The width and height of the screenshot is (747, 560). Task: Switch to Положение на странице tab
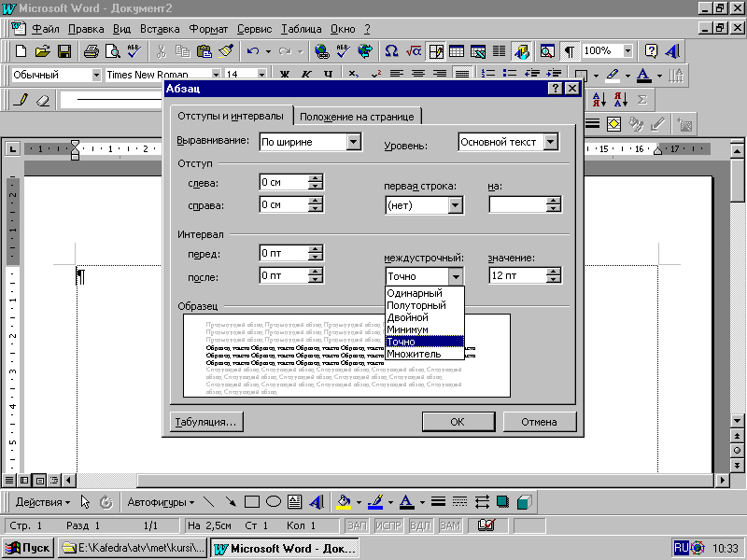pos(357,117)
